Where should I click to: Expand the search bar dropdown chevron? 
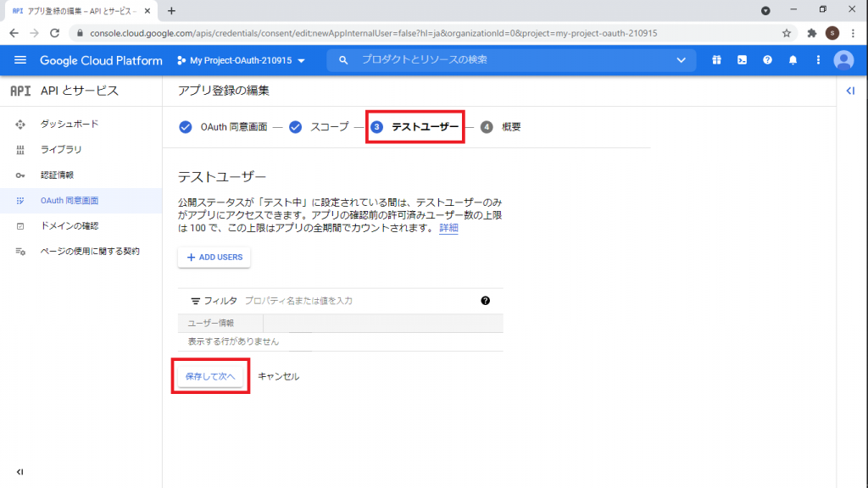pos(683,60)
